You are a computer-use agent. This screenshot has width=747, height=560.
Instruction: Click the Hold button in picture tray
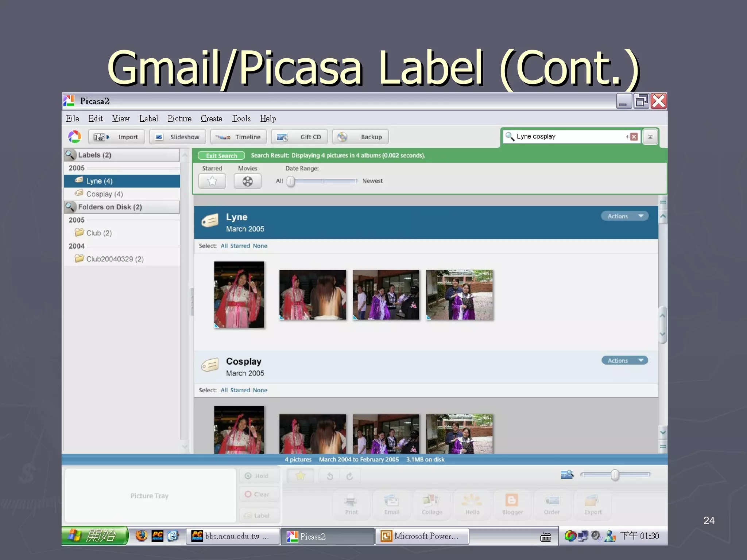click(260, 476)
